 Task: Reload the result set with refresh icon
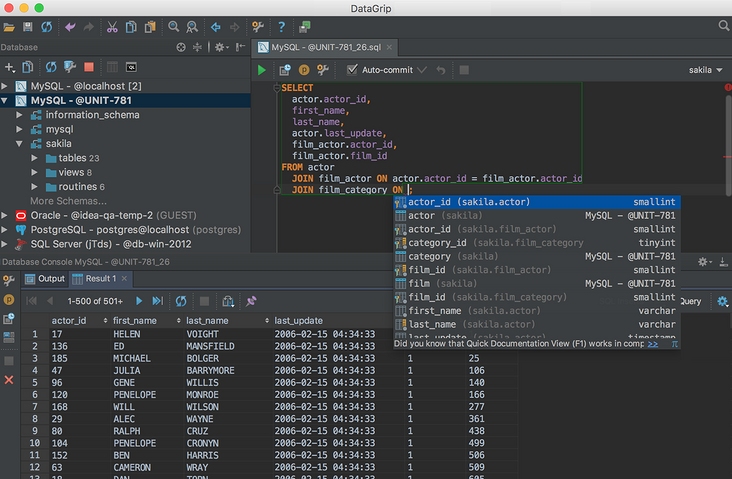[x=181, y=301]
